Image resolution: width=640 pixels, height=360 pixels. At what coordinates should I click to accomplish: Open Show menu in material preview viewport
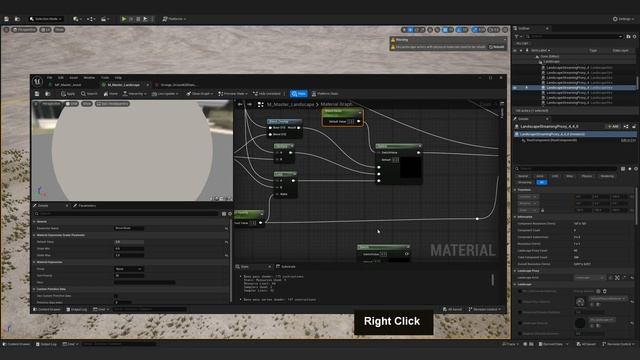87,104
